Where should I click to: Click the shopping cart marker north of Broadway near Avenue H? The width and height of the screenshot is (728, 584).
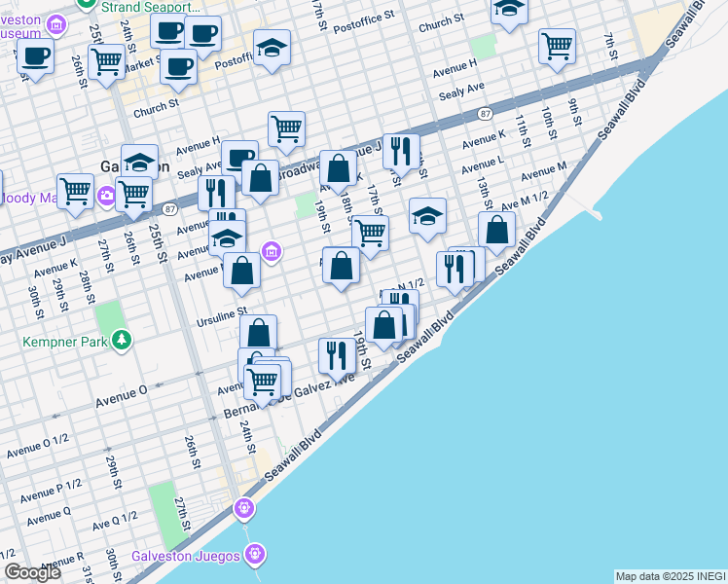[x=286, y=130]
